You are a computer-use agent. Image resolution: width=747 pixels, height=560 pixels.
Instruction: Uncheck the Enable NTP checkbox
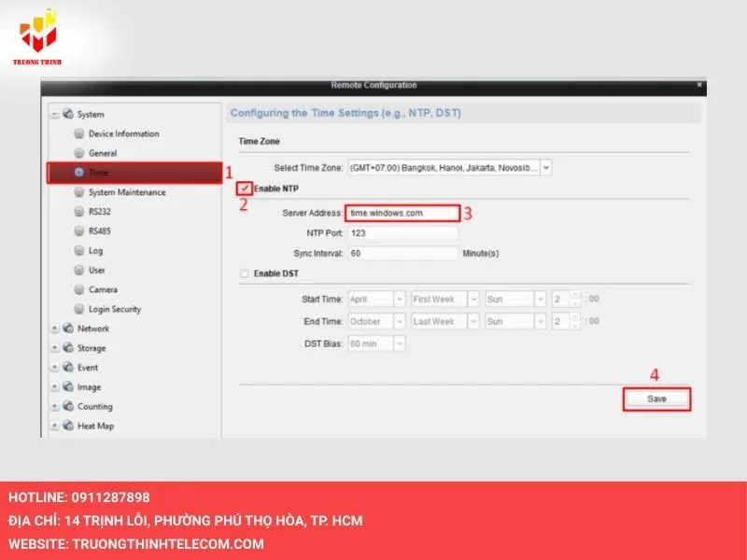point(245,189)
